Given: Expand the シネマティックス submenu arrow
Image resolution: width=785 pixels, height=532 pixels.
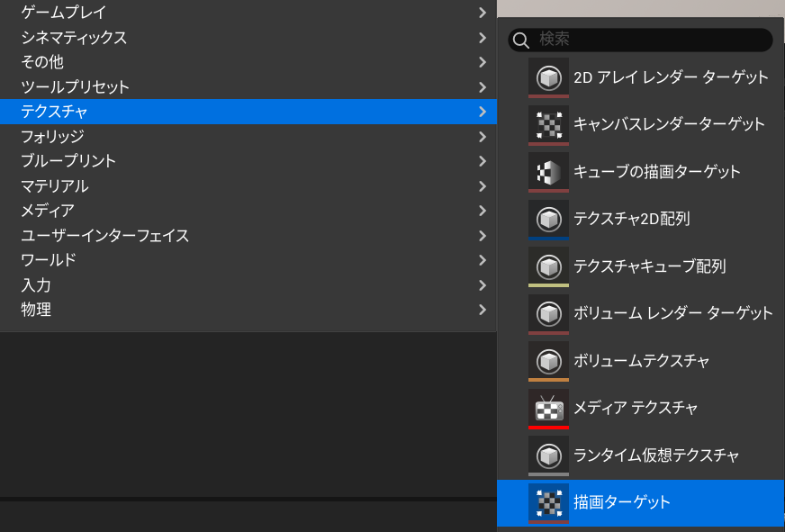Looking at the screenshot, I should click(483, 38).
